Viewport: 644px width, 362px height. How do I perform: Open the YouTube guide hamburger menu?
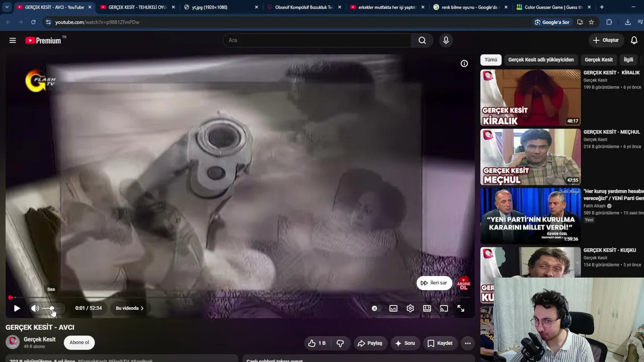13,40
